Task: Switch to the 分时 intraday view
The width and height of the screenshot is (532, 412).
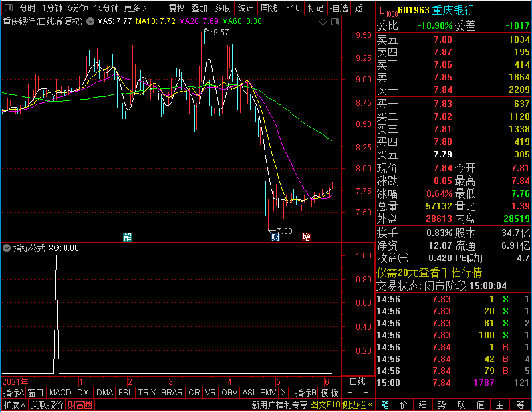Action: 27,8
